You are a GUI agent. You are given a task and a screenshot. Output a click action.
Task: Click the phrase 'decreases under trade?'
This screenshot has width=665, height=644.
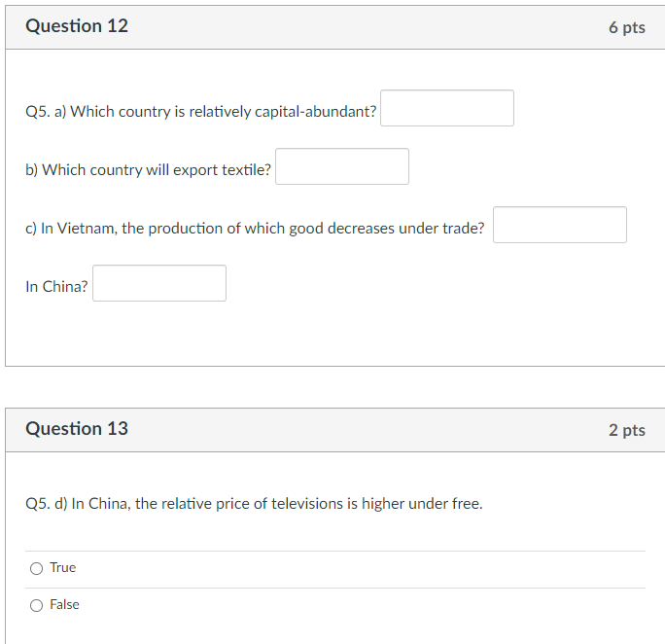click(x=405, y=229)
